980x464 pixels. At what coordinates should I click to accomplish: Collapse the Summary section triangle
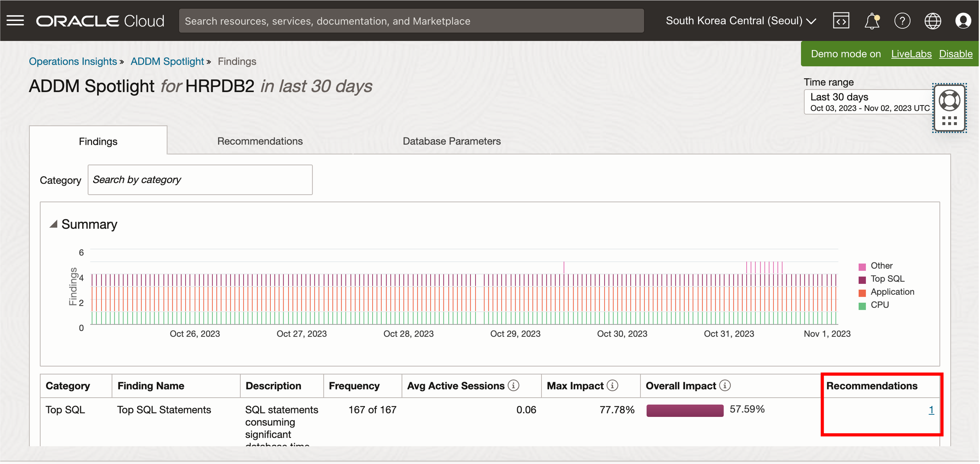(54, 224)
